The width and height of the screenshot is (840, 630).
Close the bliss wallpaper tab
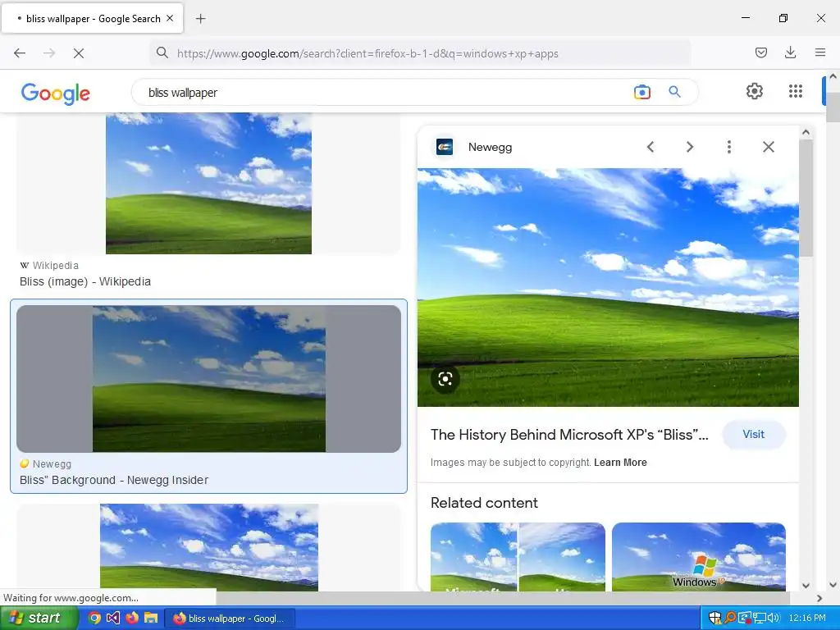[170, 18]
